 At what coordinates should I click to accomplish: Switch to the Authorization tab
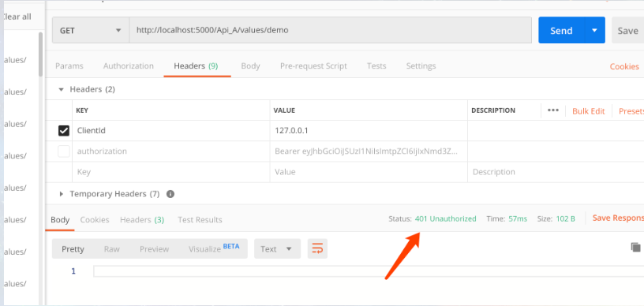click(x=128, y=66)
